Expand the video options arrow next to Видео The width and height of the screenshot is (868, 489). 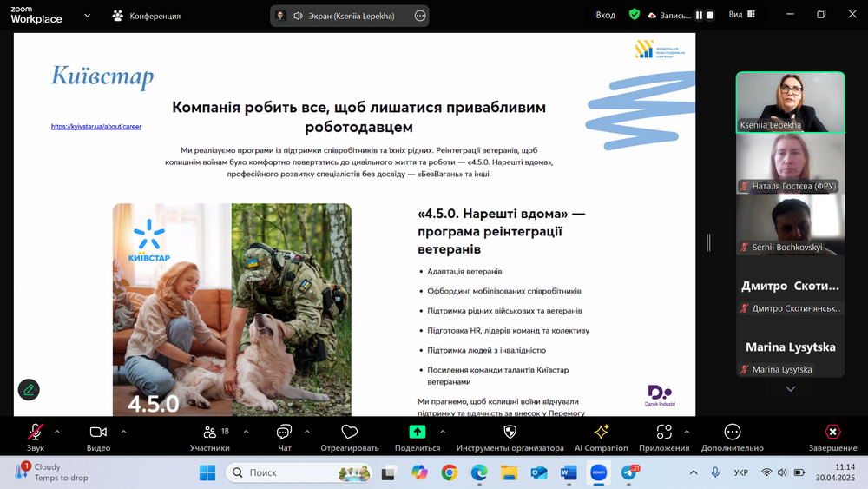click(x=123, y=431)
